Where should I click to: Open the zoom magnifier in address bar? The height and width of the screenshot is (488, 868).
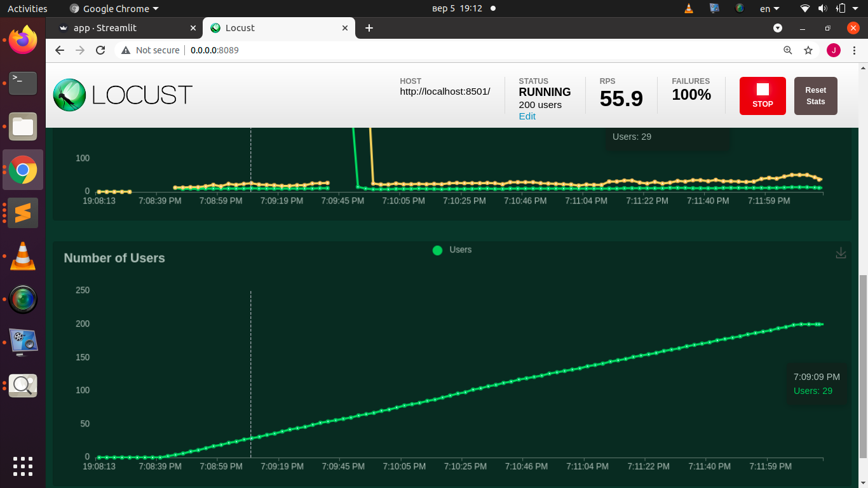click(x=788, y=50)
